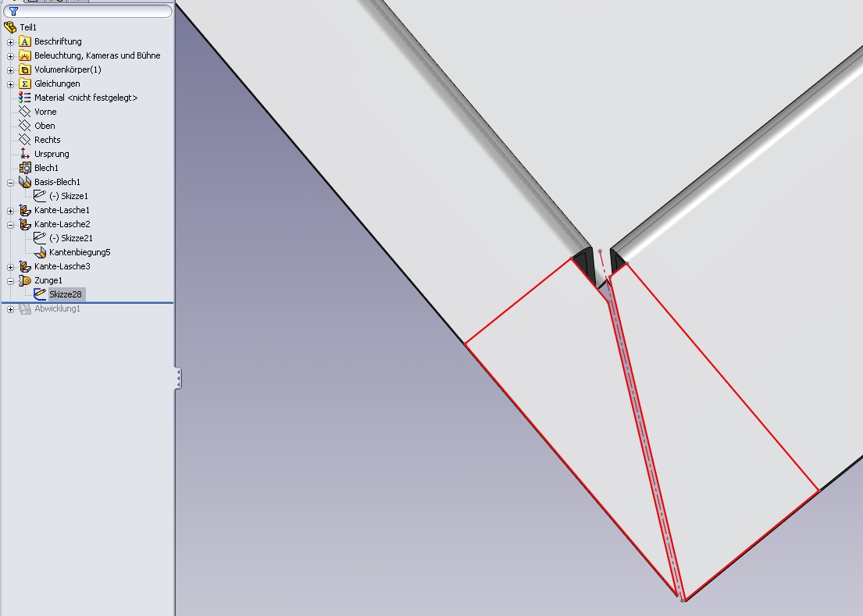863x616 pixels.
Task: Click the Oben plane icon
Action: (x=25, y=126)
